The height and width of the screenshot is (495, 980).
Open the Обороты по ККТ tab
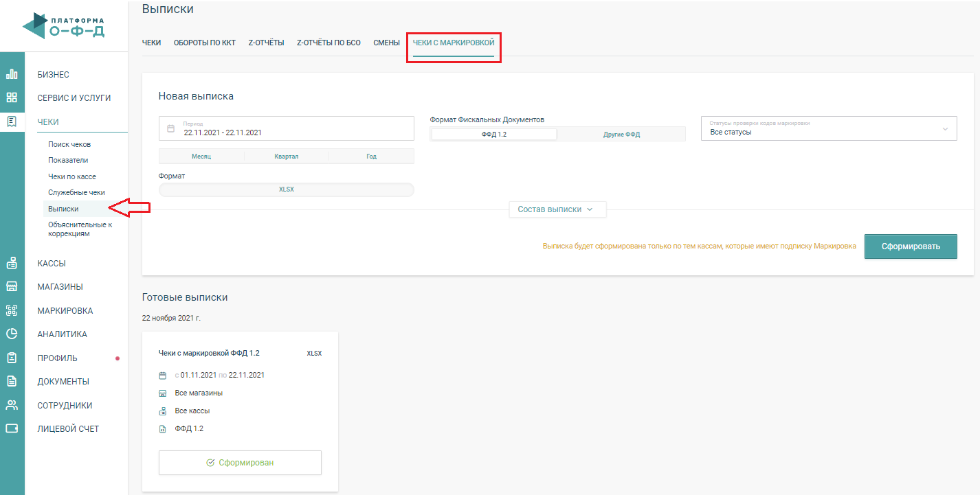pyautogui.click(x=205, y=43)
